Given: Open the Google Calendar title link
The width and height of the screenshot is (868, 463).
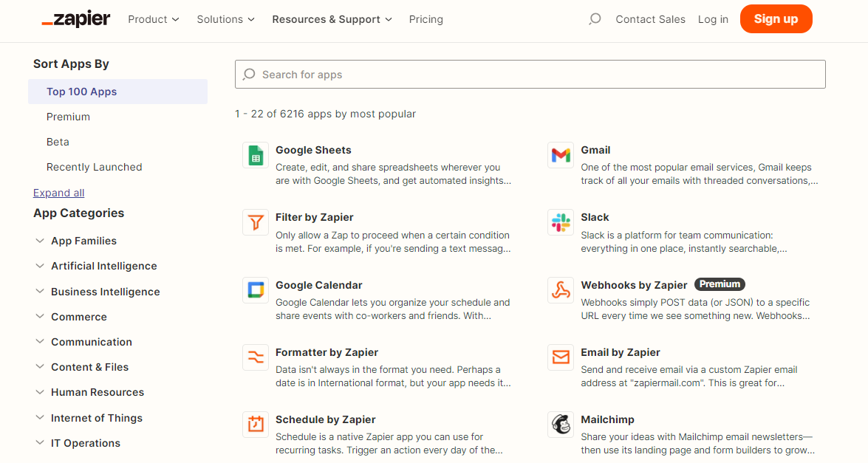Looking at the screenshot, I should coord(319,285).
